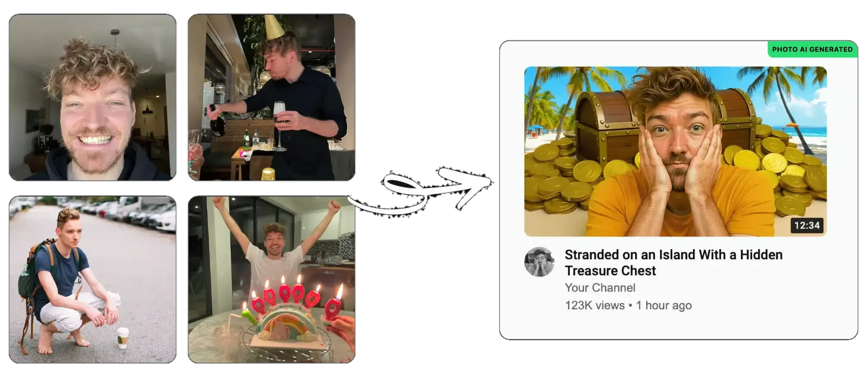Click the gold party hat

point(274,27)
